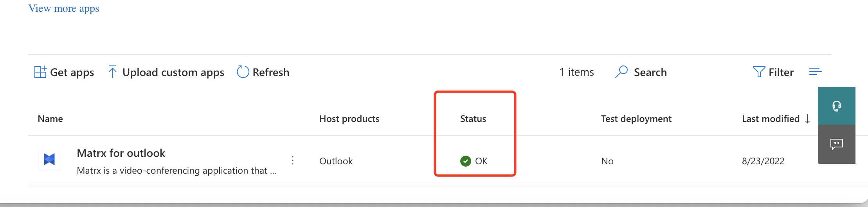This screenshot has height=207, width=868.
Task: Click the circular Refresh icon
Action: pyautogui.click(x=243, y=72)
